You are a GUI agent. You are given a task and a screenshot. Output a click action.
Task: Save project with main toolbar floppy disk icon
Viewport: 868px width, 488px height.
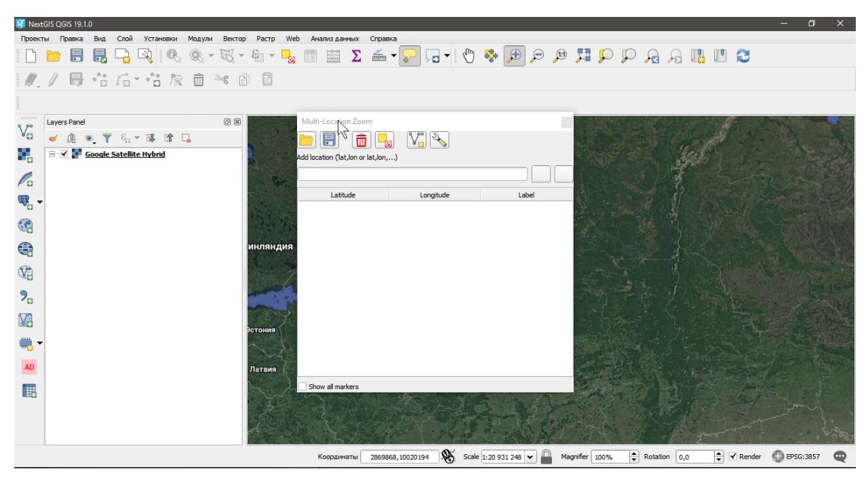(x=77, y=57)
